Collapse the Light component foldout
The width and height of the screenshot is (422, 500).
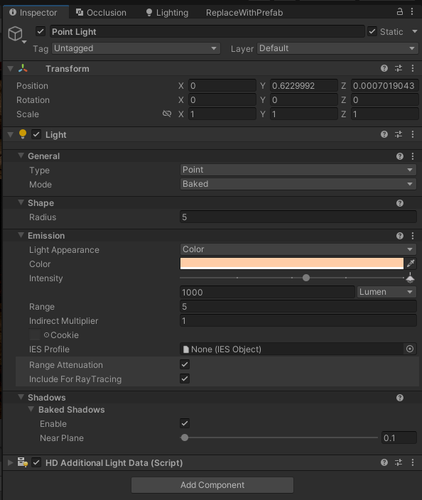pos(10,134)
